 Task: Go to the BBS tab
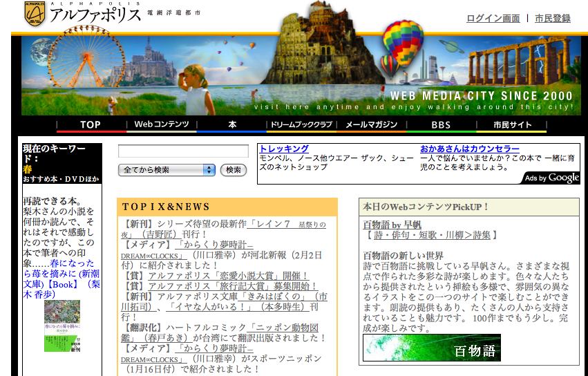(441, 125)
